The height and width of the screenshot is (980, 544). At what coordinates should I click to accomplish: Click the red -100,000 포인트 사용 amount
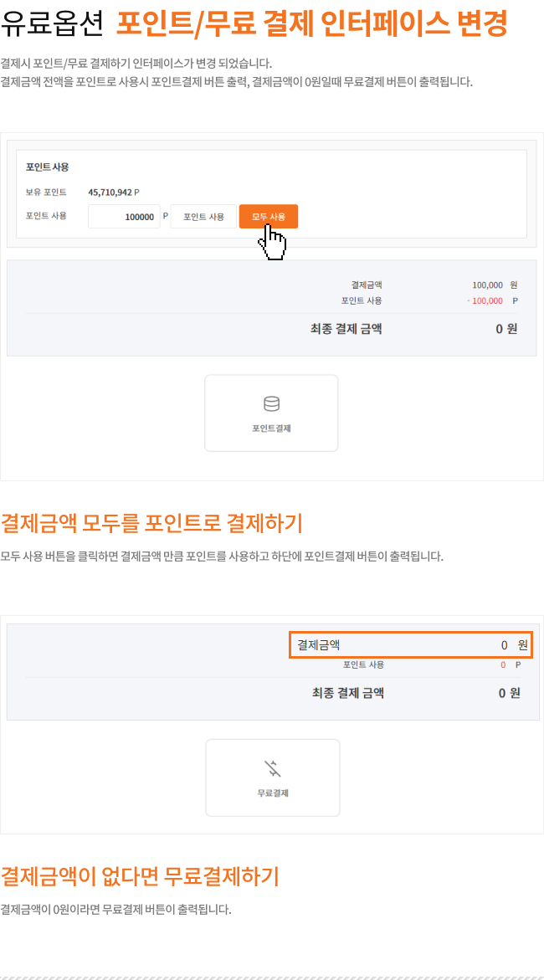click(485, 300)
